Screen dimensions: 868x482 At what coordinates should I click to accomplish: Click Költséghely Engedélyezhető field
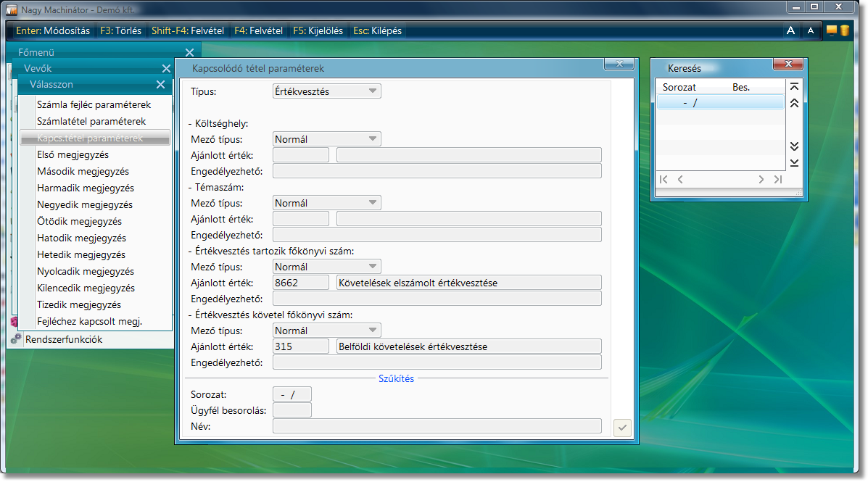[x=437, y=171]
